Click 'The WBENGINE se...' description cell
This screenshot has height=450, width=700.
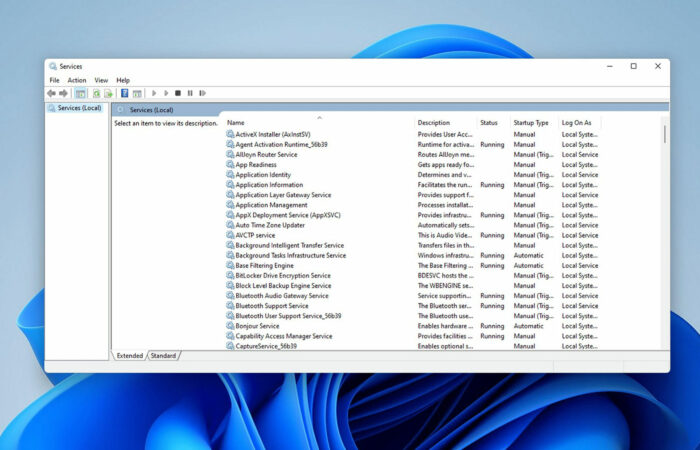[x=445, y=286]
